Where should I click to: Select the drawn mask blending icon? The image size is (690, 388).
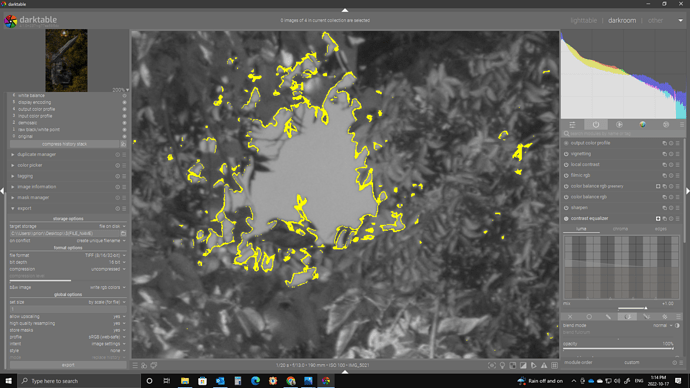[x=608, y=317]
